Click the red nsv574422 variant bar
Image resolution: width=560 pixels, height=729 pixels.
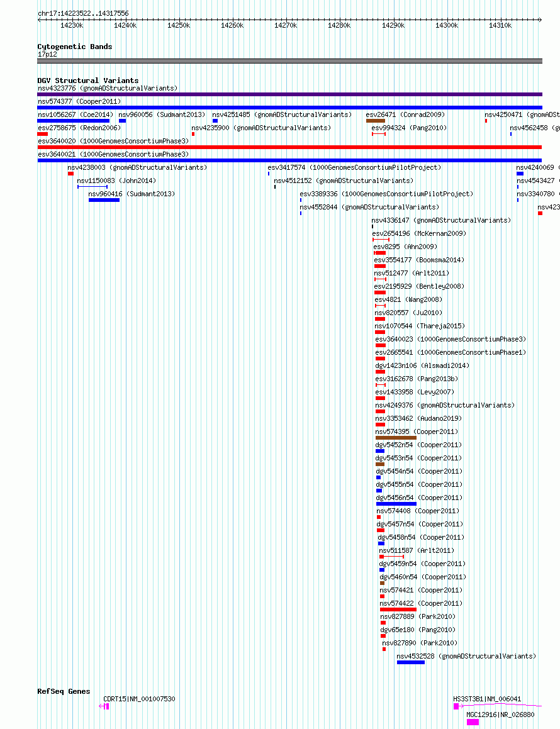click(398, 609)
